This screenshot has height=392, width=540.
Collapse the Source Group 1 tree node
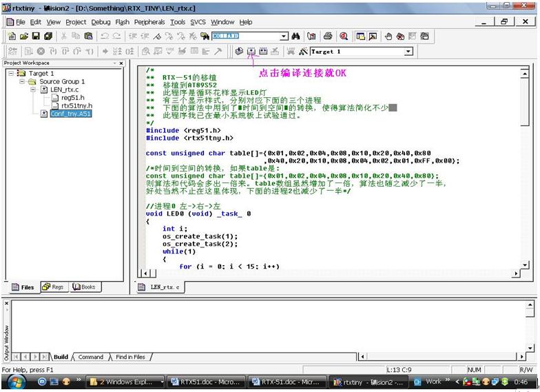point(23,81)
